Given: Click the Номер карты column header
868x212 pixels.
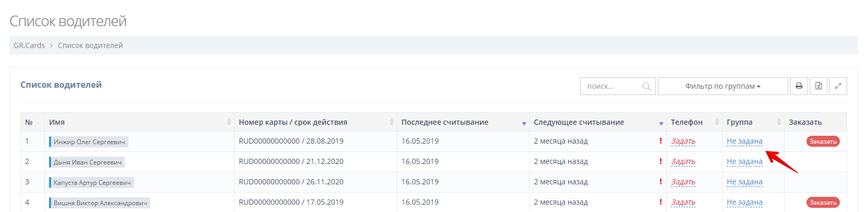Looking at the screenshot, I should point(293,122).
